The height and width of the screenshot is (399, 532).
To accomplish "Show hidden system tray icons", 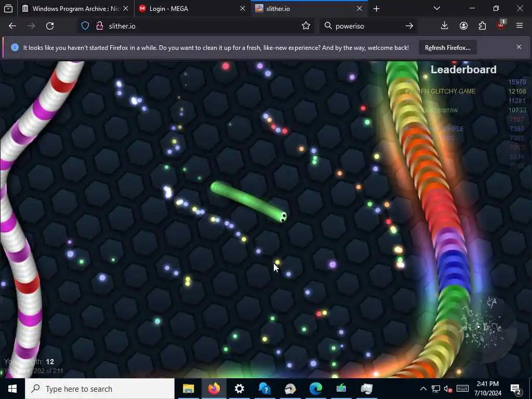I will pyautogui.click(x=423, y=389).
